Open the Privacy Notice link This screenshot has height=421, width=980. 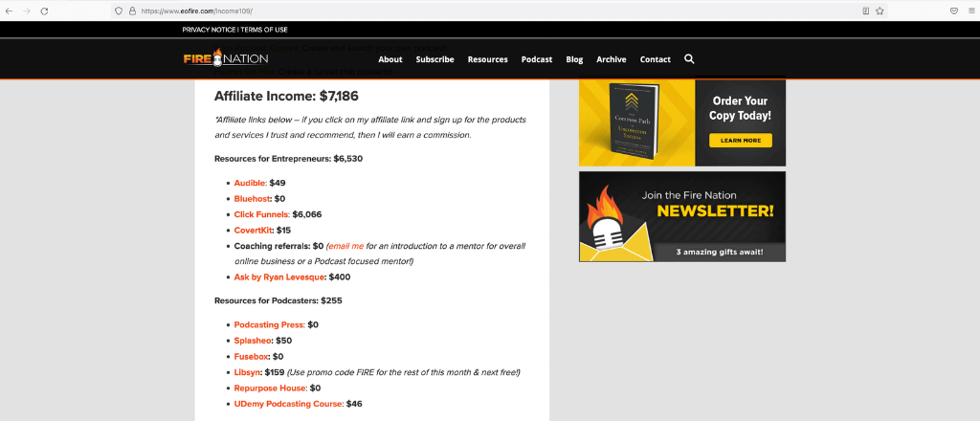(x=209, y=30)
